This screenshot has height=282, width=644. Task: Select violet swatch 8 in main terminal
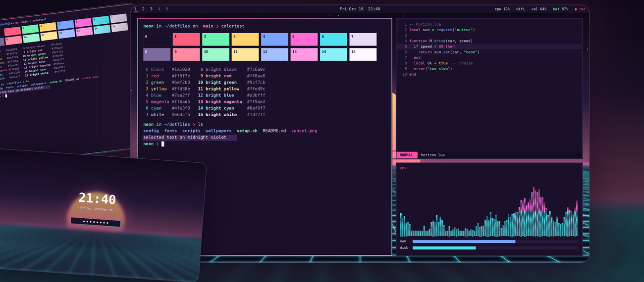(157, 54)
